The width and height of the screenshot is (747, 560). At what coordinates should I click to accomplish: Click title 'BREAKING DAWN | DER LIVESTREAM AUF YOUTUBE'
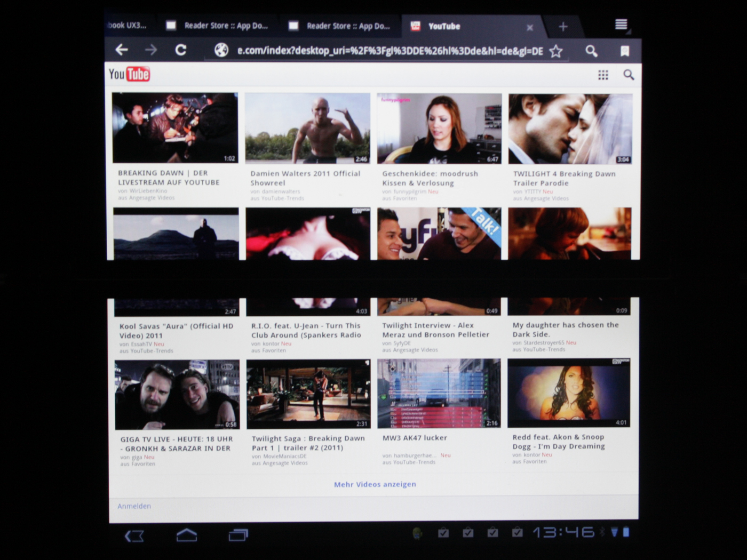(169, 178)
